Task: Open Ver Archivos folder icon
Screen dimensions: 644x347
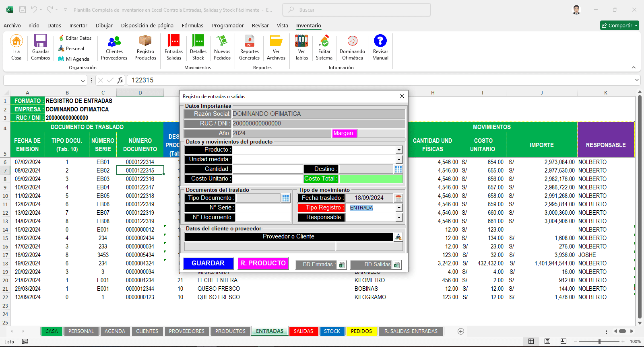Action: click(x=276, y=41)
